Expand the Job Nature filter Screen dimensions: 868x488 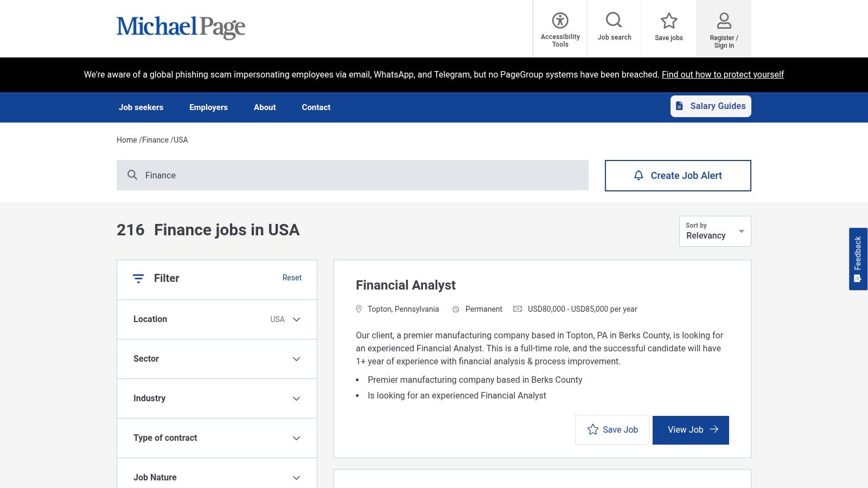tap(217, 477)
